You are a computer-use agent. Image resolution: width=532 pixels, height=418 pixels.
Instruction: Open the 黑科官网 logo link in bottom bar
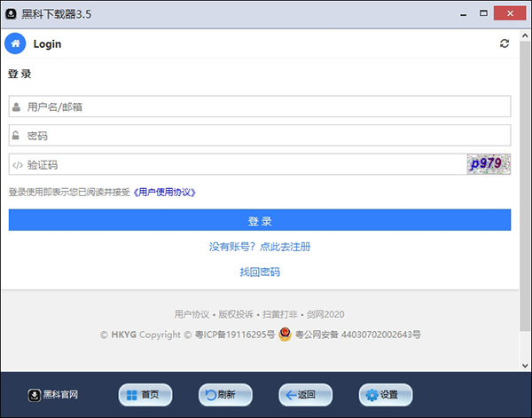[x=53, y=395]
